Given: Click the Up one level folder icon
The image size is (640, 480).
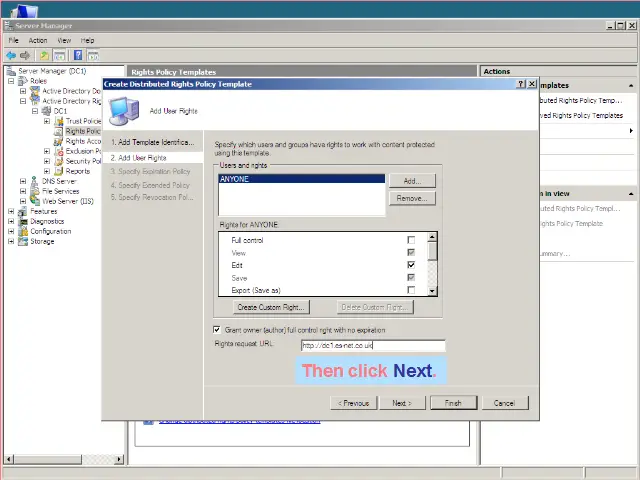Looking at the screenshot, I should [44, 55].
